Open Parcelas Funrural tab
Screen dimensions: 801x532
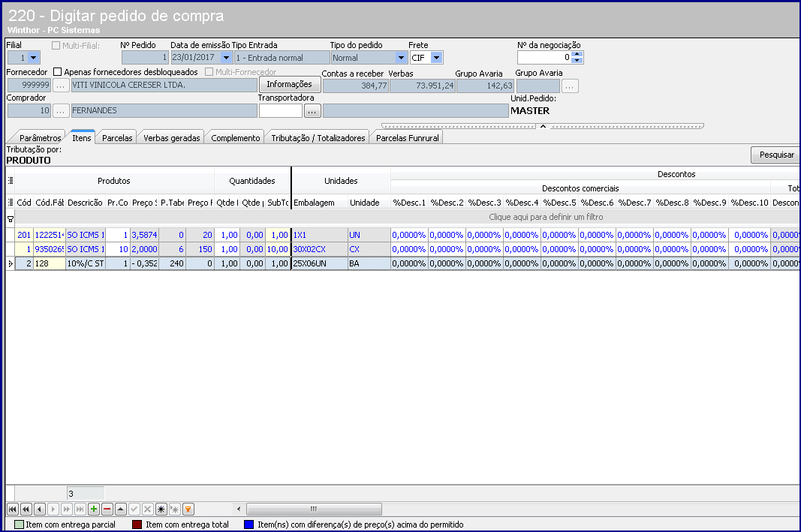(407, 138)
